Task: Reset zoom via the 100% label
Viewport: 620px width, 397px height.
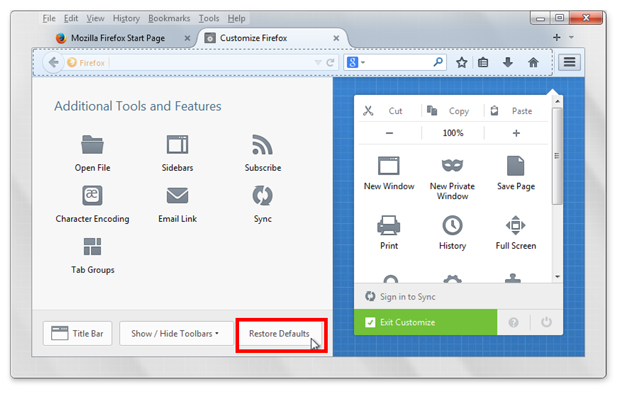Action: [453, 133]
